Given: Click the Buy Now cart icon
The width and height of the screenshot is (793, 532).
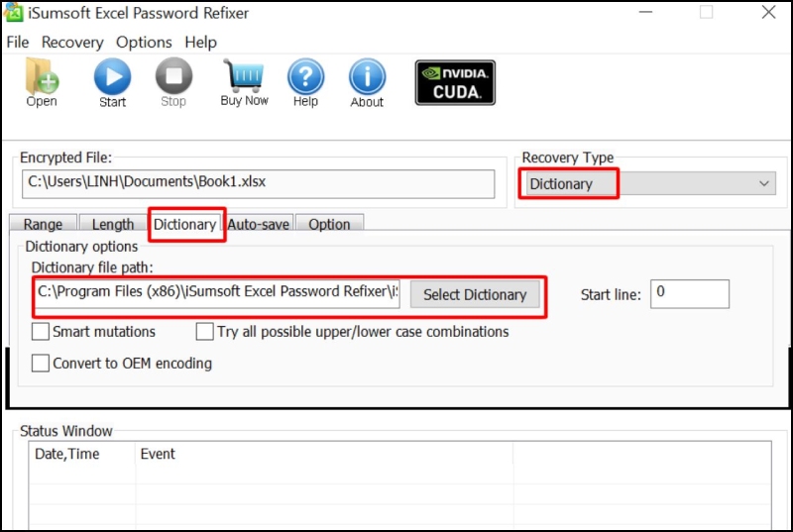Looking at the screenshot, I should (244, 77).
